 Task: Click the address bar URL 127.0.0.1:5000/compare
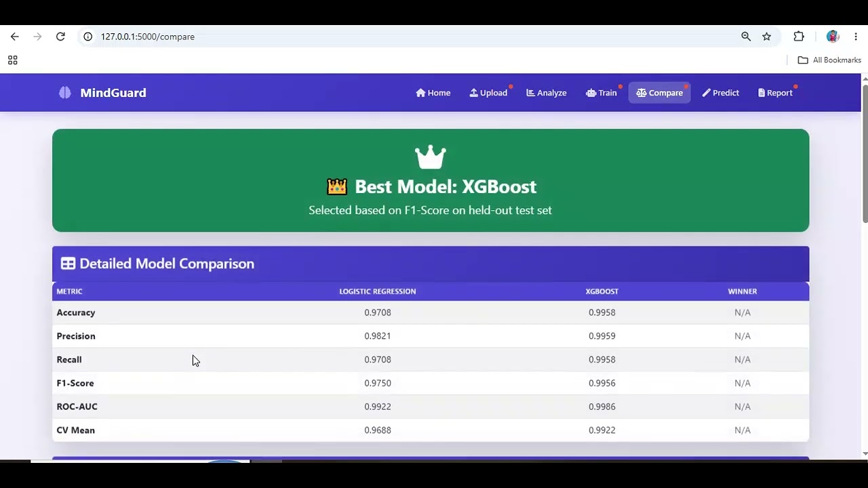(x=148, y=37)
